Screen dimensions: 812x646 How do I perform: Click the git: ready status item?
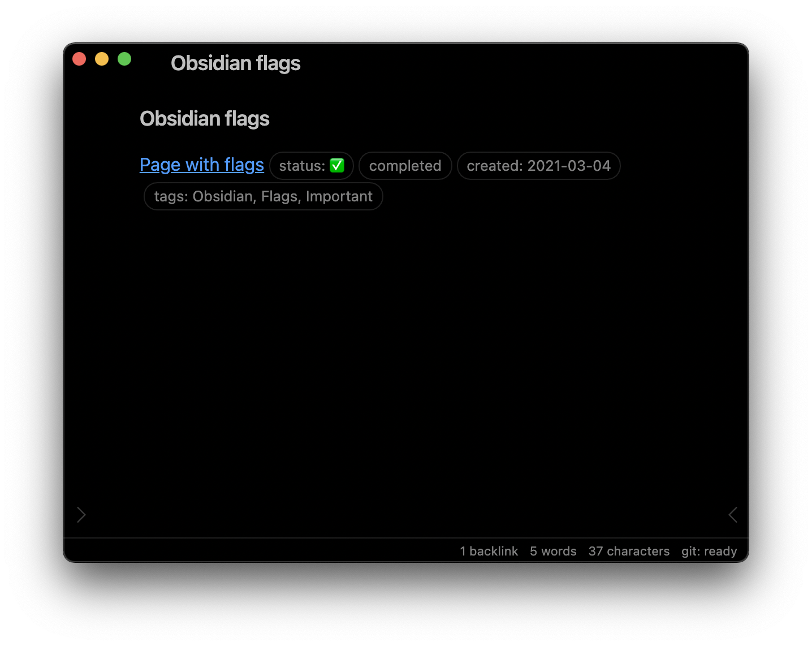(709, 551)
